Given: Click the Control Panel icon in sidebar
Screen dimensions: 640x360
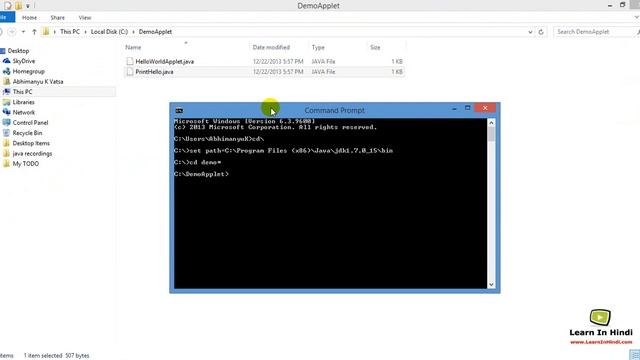Looking at the screenshot, I should click(x=7, y=122).
